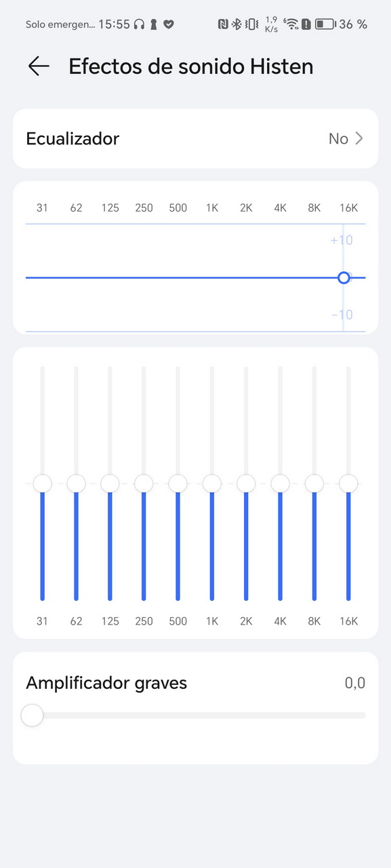The height and width of the screenshot is (868, 391).
Task: Go back using the arrow icon
Action: point(39,66)
